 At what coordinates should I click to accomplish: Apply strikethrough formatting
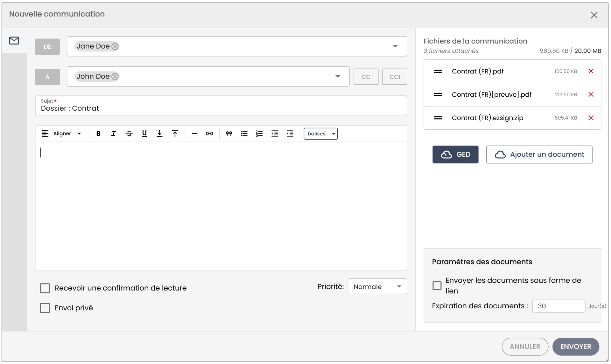tap(129, 134)
